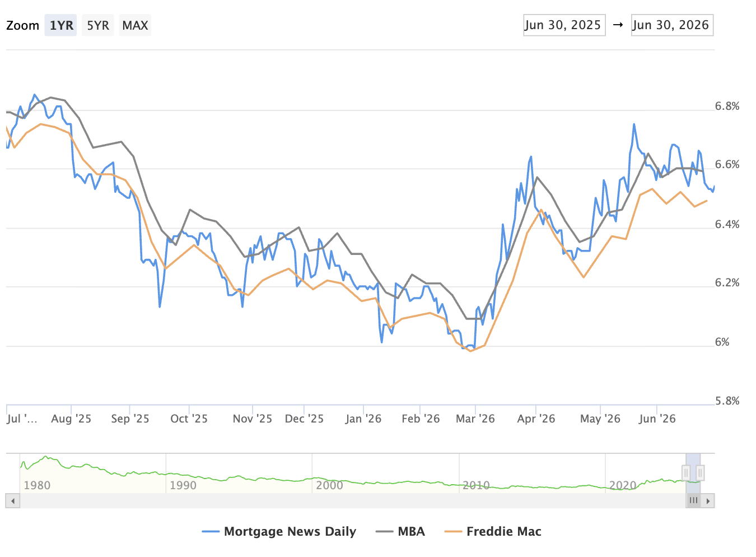Viewport: 756px width, 557px height.
Task: Click the Mar '26 x-axis label
Action: [475, 419]
